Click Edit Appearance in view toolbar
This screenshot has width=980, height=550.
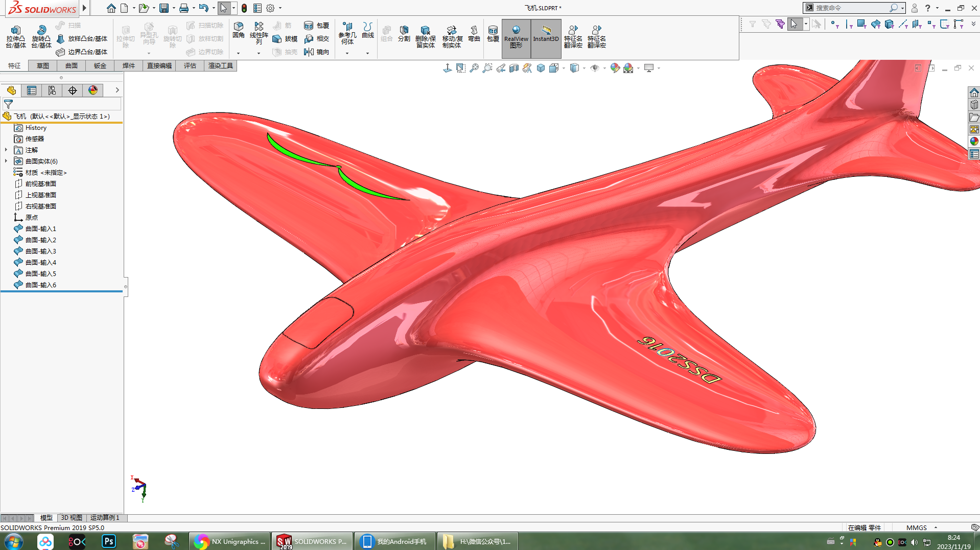(615, 68)
